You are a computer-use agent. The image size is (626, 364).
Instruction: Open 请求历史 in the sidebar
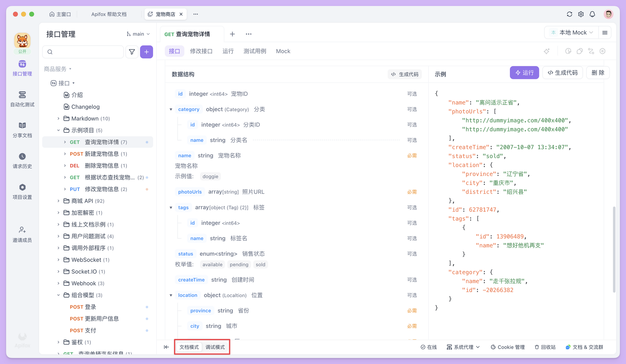(x=22, y=161)
